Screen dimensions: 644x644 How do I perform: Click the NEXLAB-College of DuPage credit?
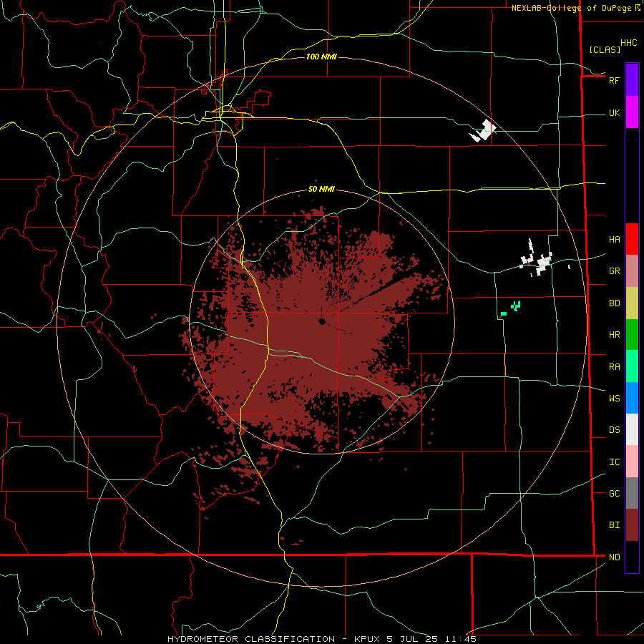tap(576, 8)
